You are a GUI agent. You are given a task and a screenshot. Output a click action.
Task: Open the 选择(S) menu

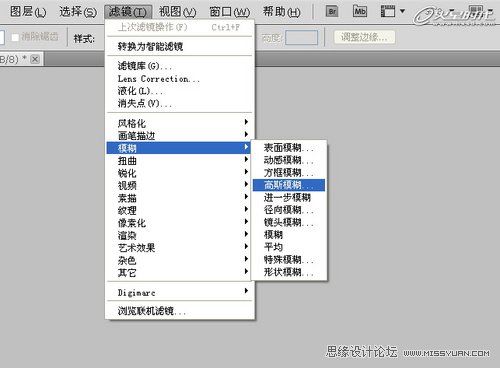coord(78,12)
